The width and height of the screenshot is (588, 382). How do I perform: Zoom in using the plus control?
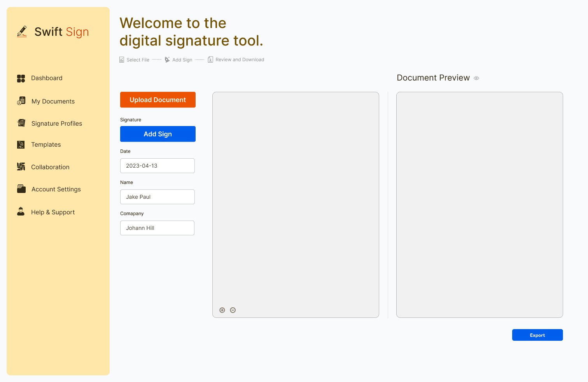[x=222, y=310]
